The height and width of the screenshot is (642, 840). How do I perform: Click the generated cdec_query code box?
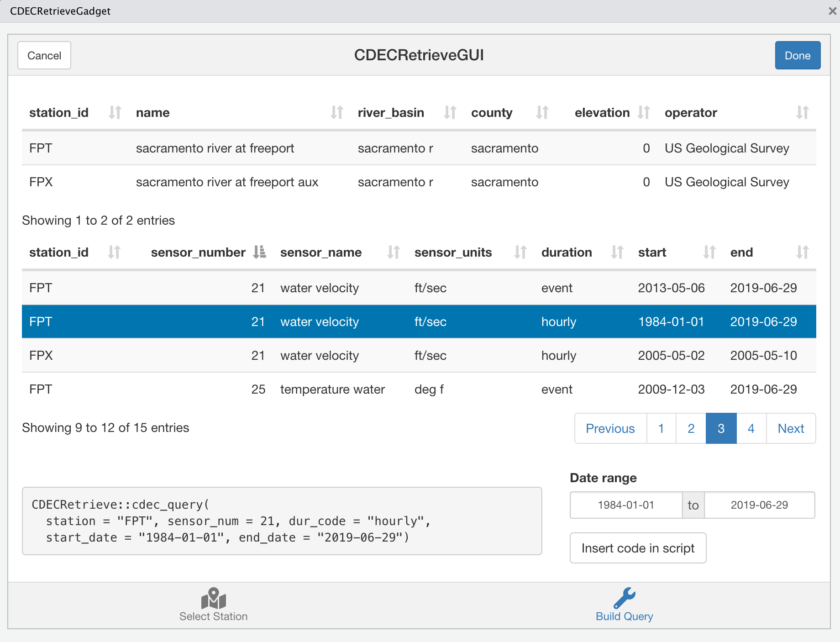pyautogui.click(x=282, y=521)
